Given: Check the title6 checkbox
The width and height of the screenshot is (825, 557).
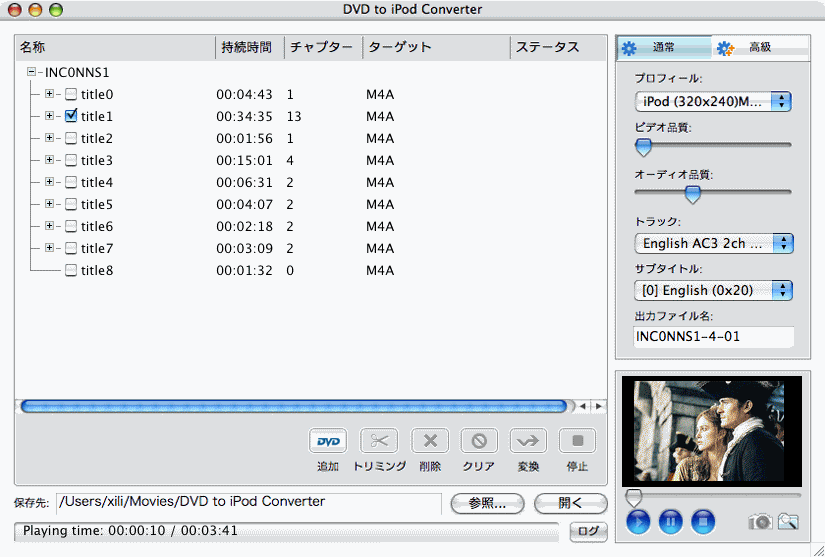Looking at the screenshot, I should click(71, 226).
